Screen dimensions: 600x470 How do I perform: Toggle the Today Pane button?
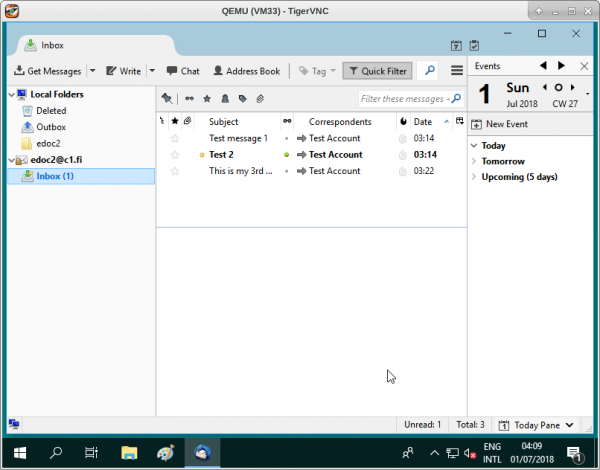pyautogui.click(x=536, y=425)
